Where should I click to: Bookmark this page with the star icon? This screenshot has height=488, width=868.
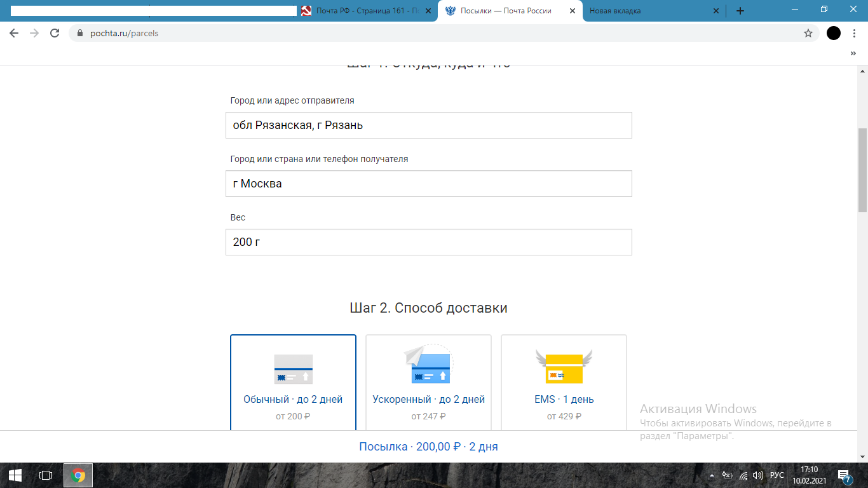tap(808, 33)
